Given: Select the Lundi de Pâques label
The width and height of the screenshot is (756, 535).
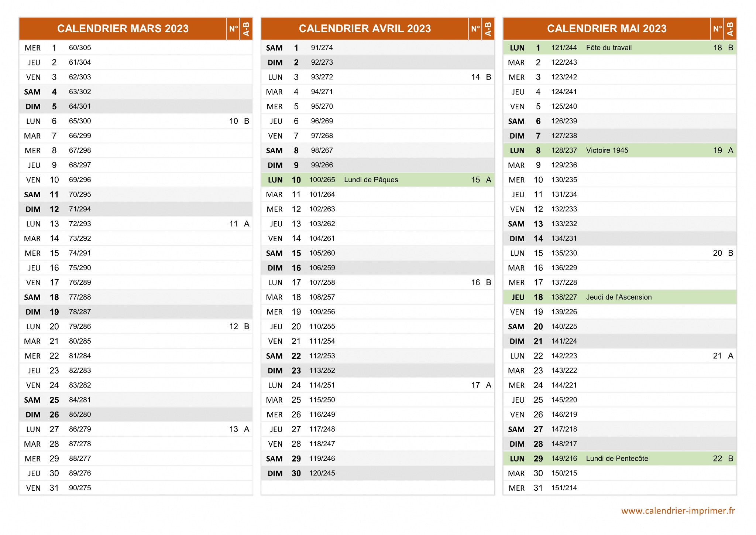Looking at the screenshot, I should click(371, 180).
